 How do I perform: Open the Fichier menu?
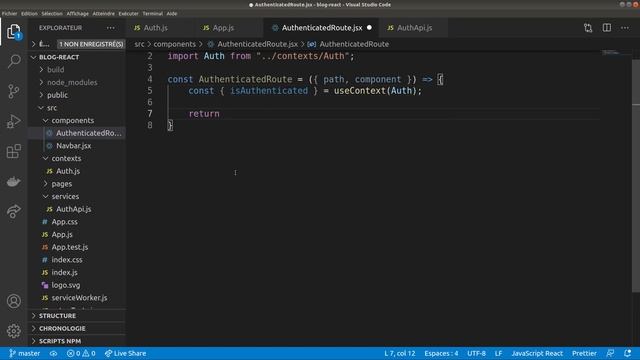tap(9, 13)
